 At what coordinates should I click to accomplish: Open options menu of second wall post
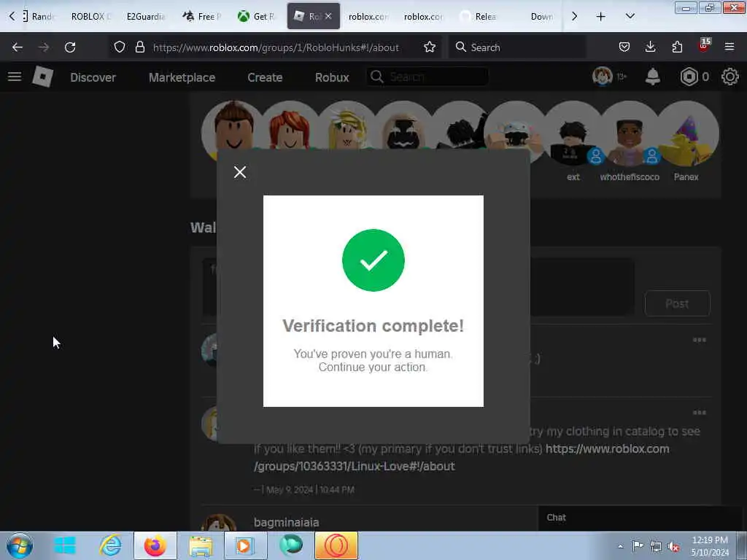[699, 413]
